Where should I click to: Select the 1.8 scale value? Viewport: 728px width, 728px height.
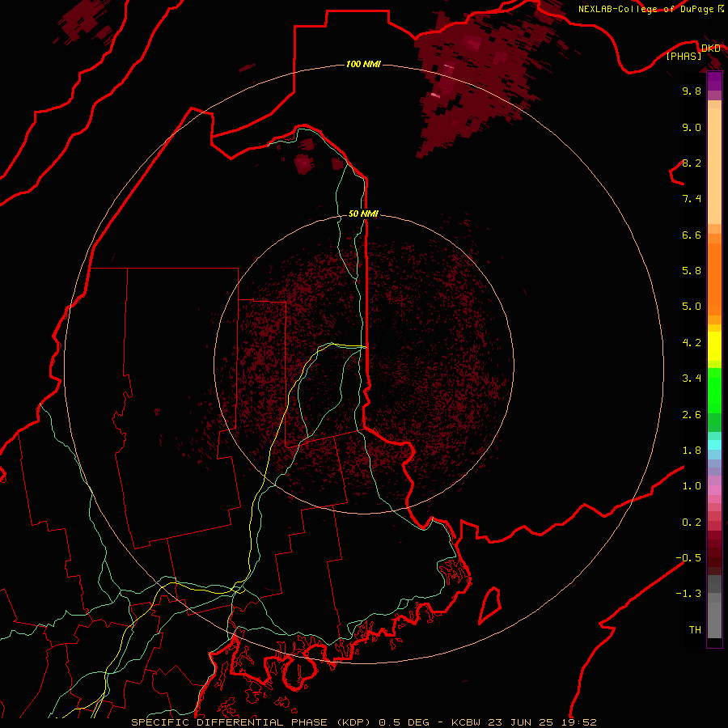[x=692, y=451]
